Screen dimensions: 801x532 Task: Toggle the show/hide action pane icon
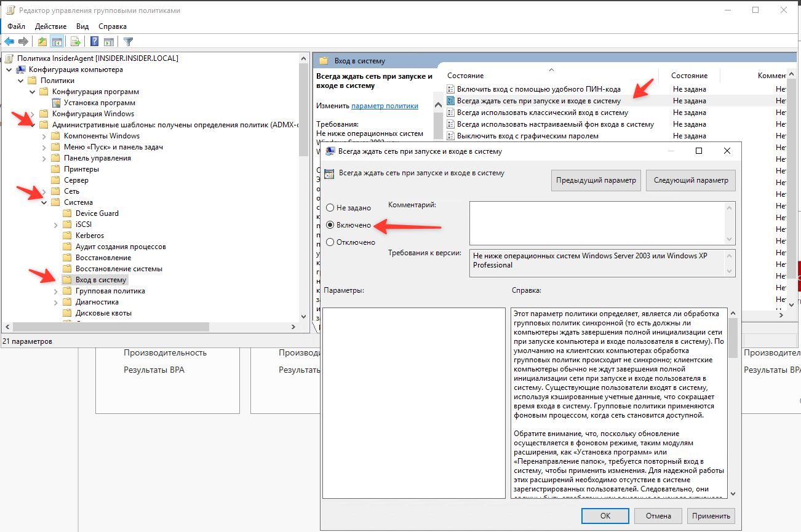(109, 42)
